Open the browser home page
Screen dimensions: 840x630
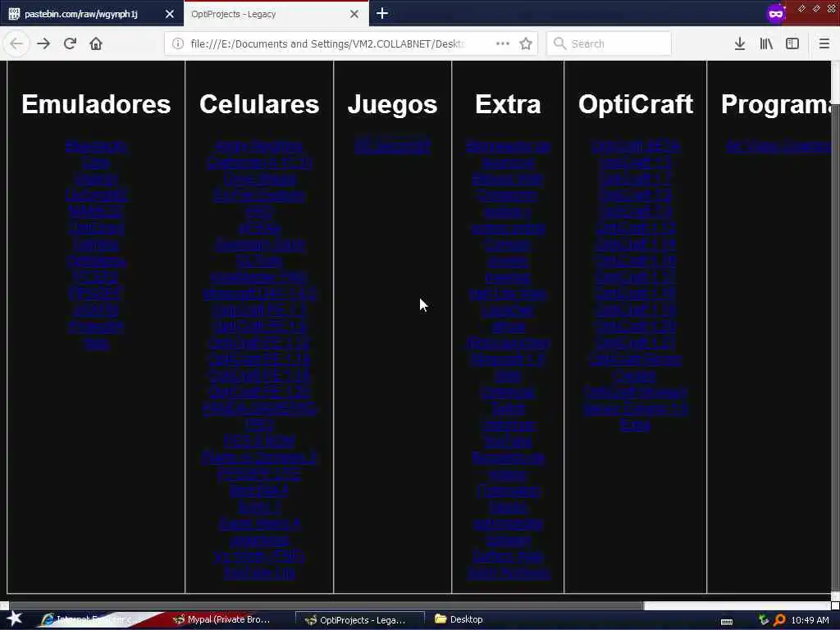tap(96, 43)
